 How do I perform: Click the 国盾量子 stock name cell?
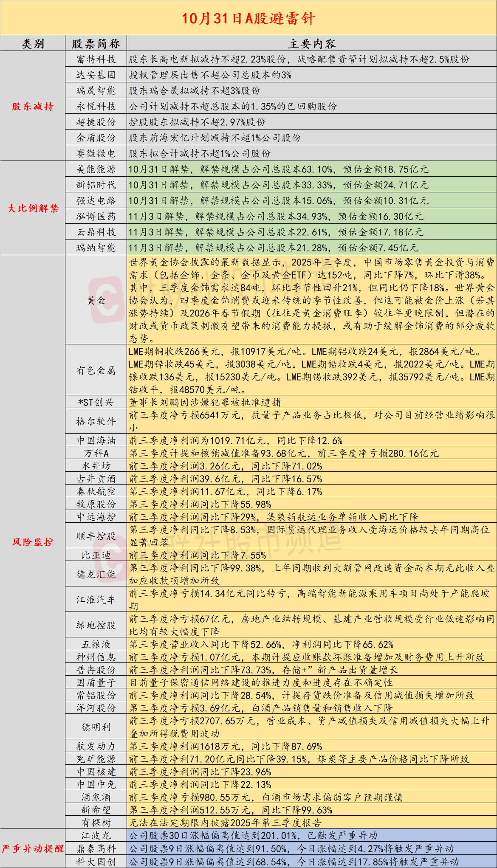tap(96, 682)
